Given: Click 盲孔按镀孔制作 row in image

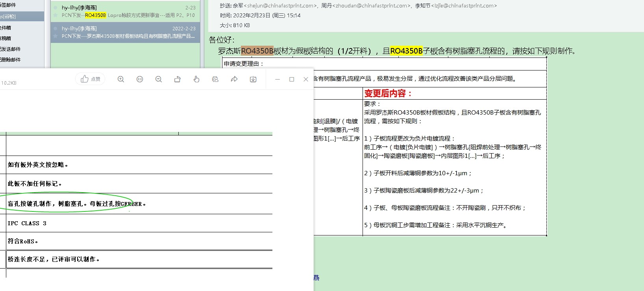Looking at the screenshot, I should (x=139, y=204).
